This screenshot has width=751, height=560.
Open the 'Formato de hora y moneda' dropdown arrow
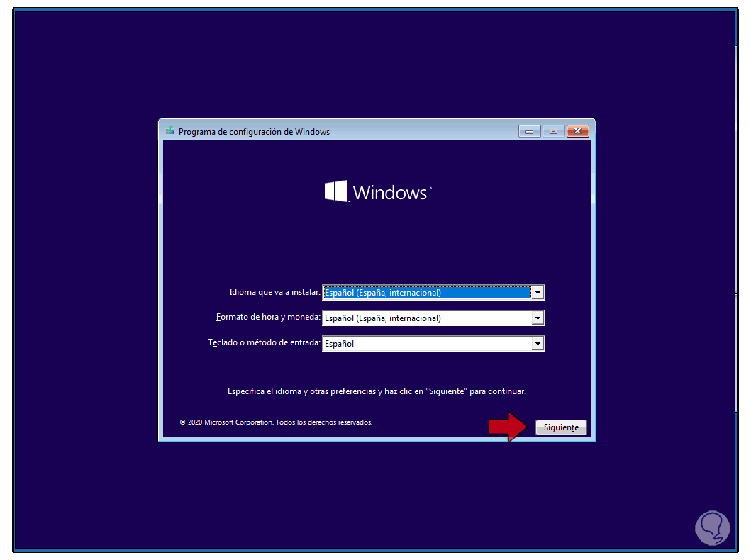pyautogui.click(x=538, y=318)
